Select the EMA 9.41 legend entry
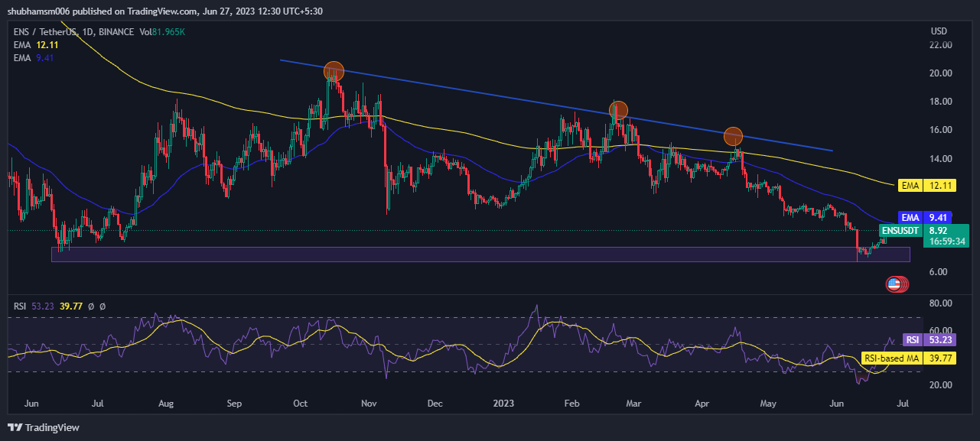This screenshot has width=980, height=441. click(33, 57)
